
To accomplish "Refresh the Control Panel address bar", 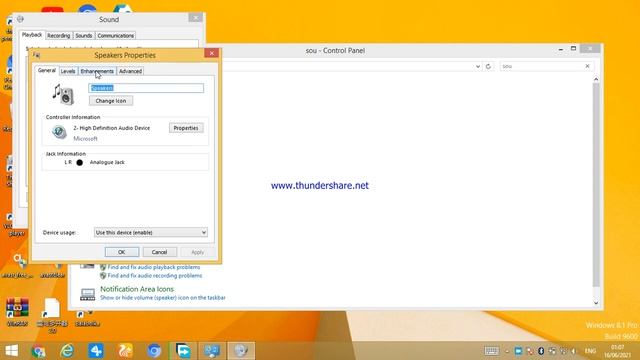I will [x=488, y=66].
